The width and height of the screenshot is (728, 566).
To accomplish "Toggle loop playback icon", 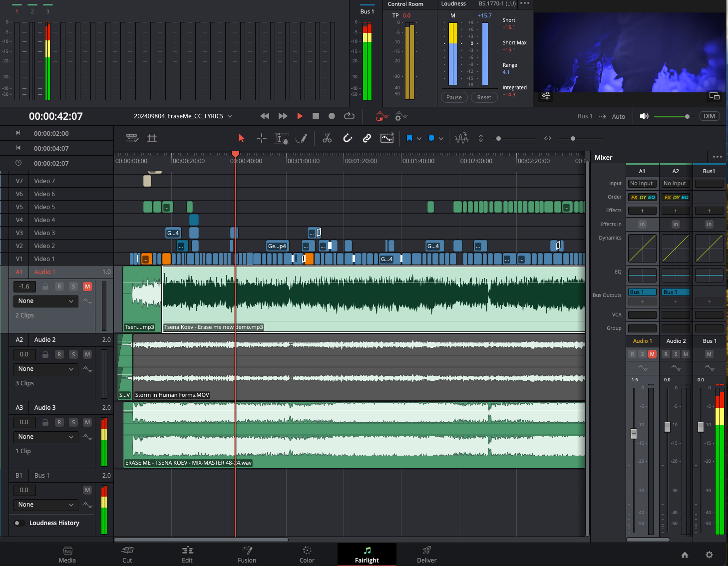I will (x=349, y=116).
